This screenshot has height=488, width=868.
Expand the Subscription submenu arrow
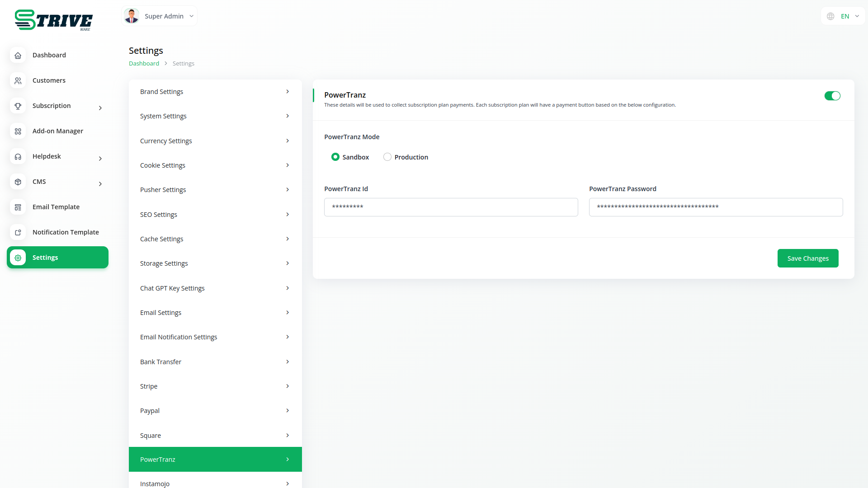[100, 108]
